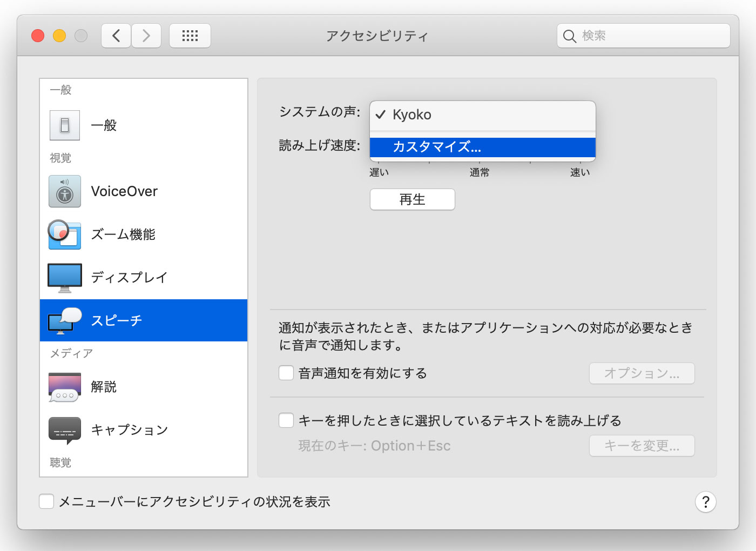Click the スピーチ speech bubble icon

65,320
